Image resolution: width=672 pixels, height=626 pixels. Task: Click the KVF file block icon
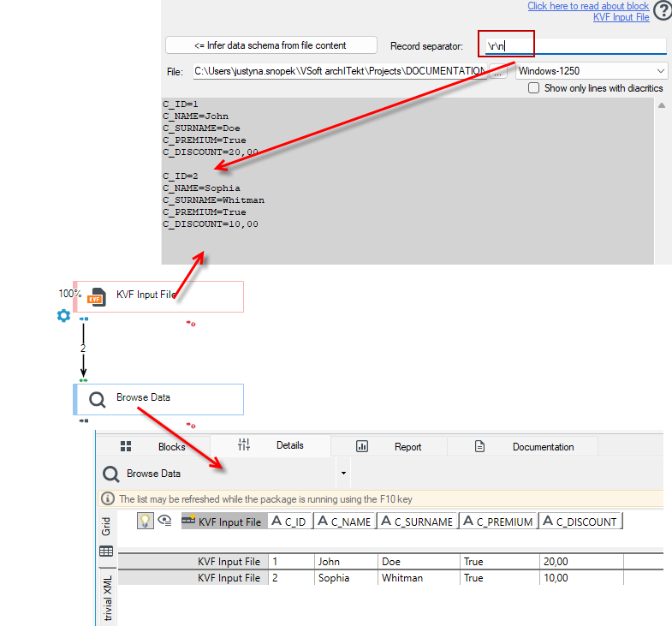point(97,296)
